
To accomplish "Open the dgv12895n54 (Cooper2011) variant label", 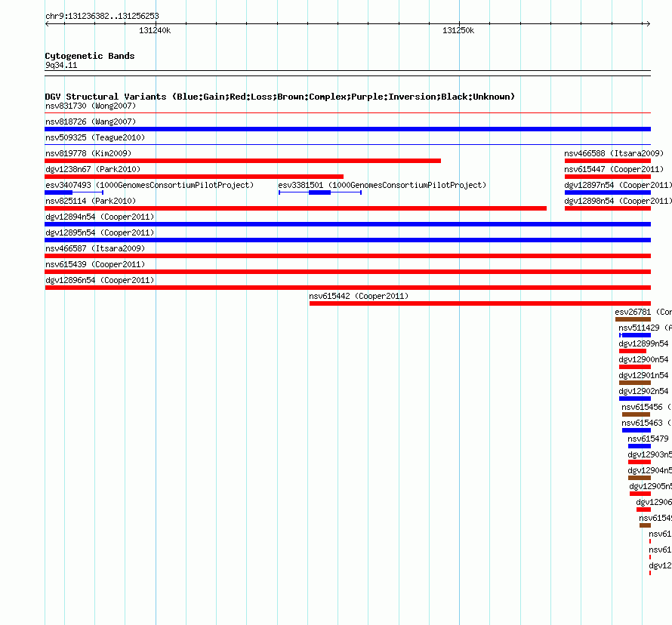I will (100, 232).
